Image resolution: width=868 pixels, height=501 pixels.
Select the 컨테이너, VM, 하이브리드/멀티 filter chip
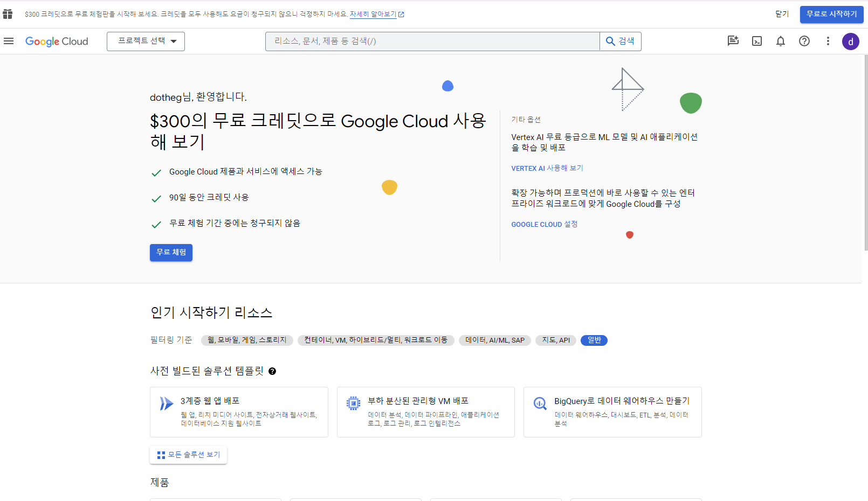coord(376,340)
